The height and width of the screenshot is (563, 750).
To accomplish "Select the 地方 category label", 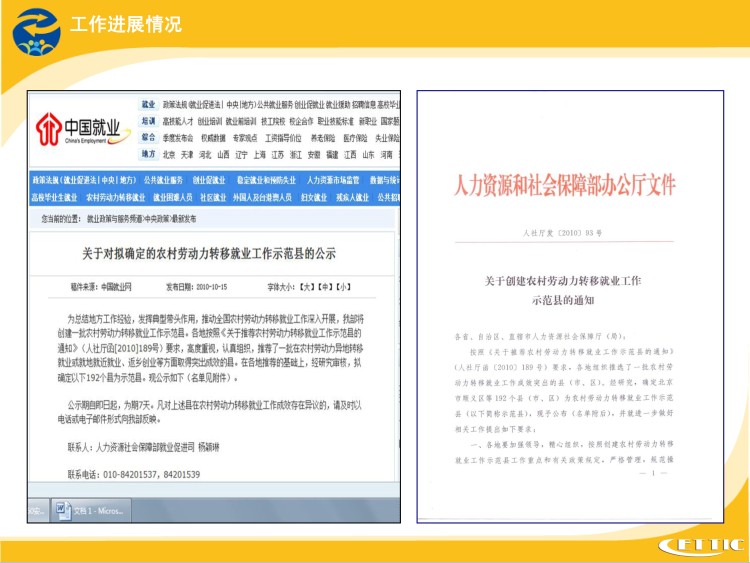I will click(x=148, y=155).
